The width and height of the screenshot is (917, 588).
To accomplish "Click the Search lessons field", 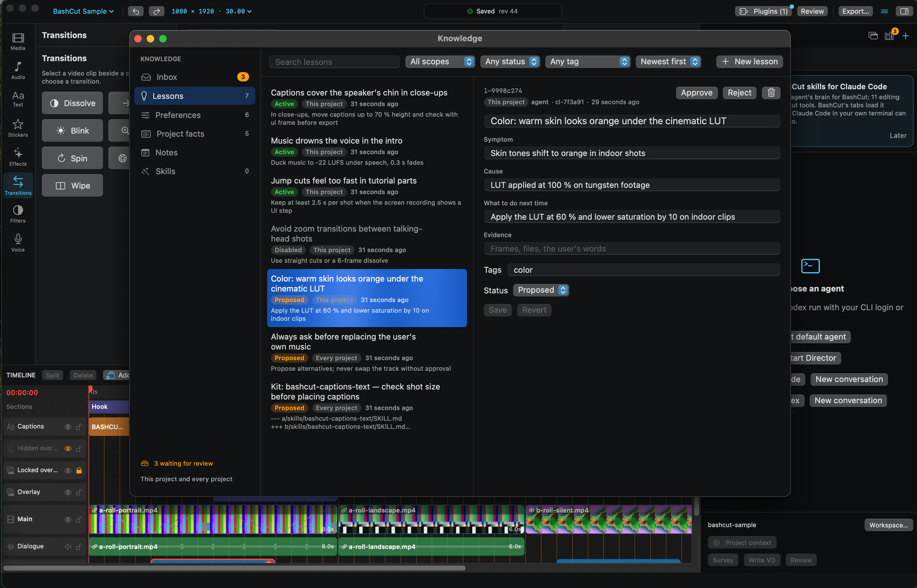I will click(334, 62).
